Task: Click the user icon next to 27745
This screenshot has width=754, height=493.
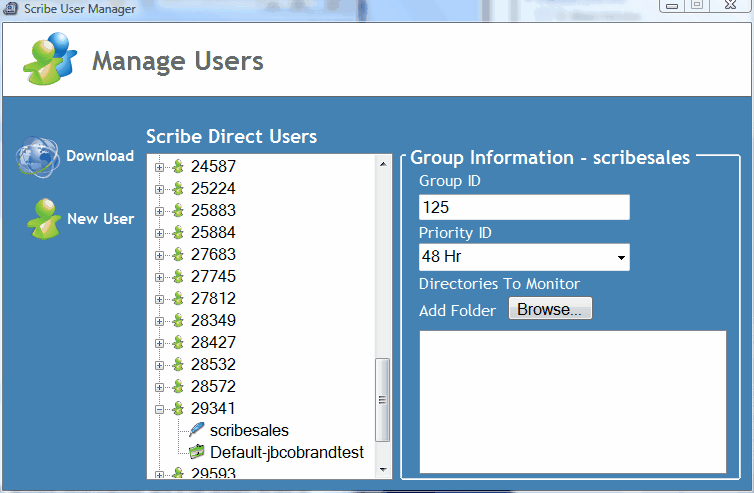Action: click(x=178, y=277)
